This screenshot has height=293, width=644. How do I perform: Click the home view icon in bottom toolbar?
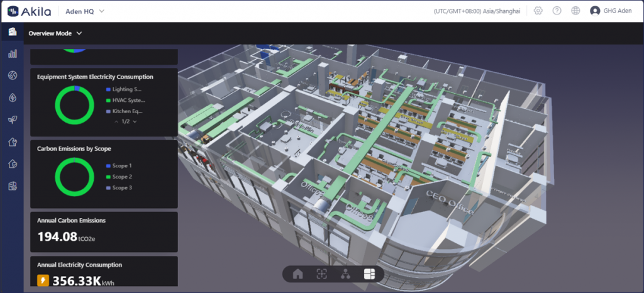(298, 274)
